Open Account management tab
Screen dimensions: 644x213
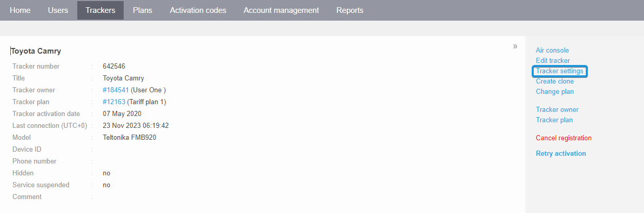point(281,10)
